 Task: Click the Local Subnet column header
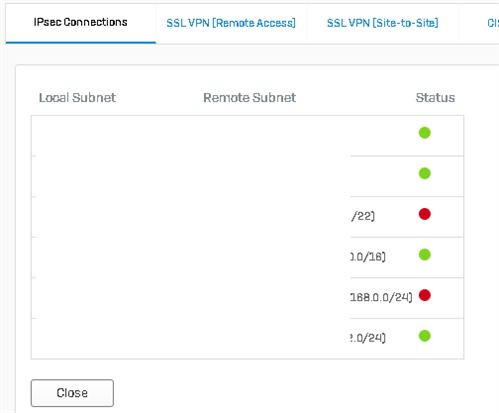(x=77, y=98)
